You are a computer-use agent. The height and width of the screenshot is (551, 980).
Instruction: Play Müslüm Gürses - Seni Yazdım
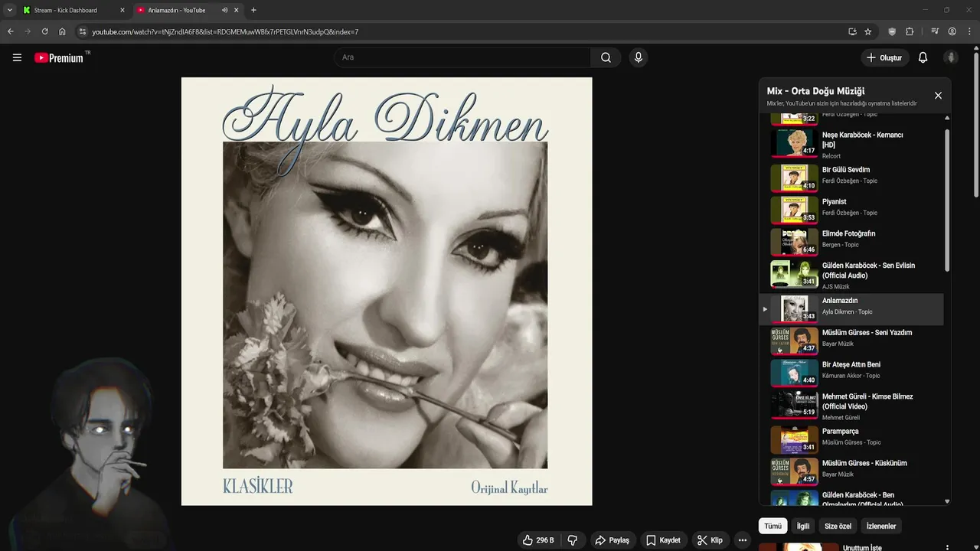pos(851,341)
